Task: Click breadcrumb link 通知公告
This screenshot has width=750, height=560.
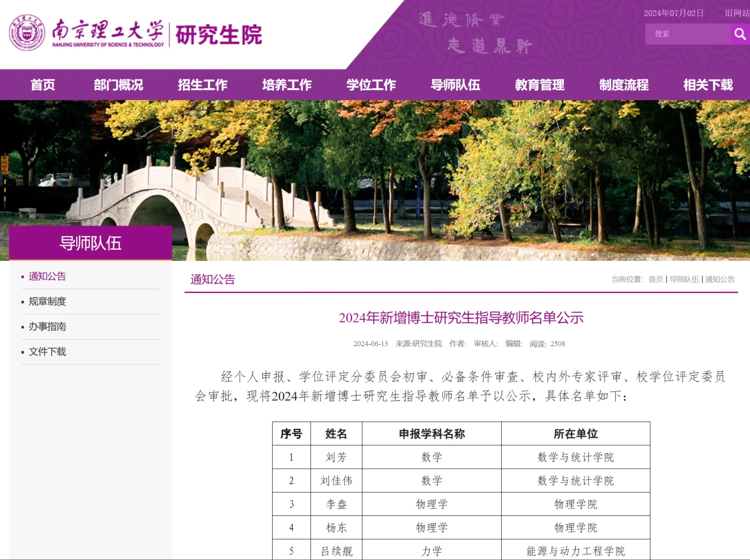Action: pos(720,279)
